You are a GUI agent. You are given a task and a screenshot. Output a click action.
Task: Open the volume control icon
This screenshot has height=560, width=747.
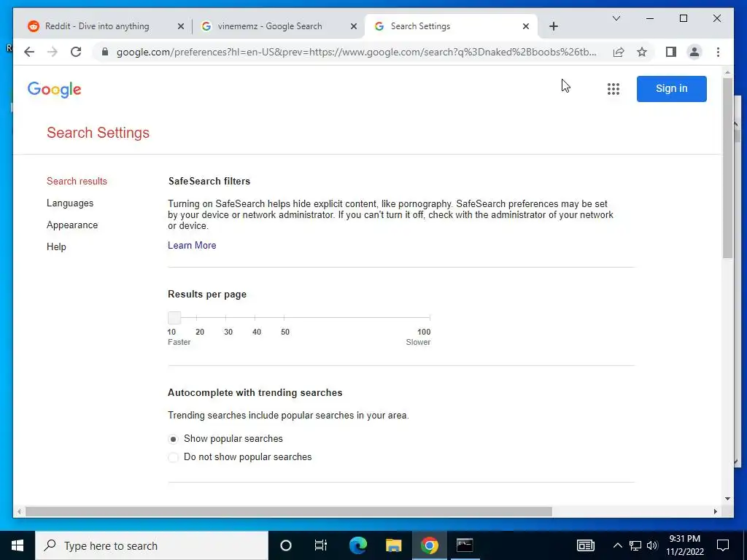pyautogui.click(x=652, y=545)
